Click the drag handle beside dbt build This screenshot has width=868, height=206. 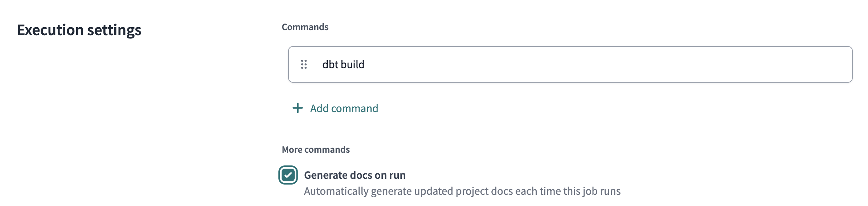[x=304, y=65]
